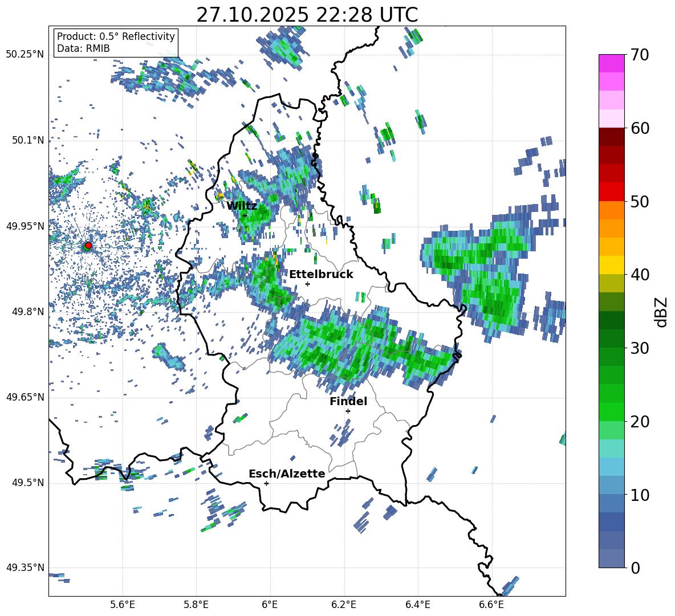
Task: Click the 20 colorbar tick label
Action: tap(639, 421)
